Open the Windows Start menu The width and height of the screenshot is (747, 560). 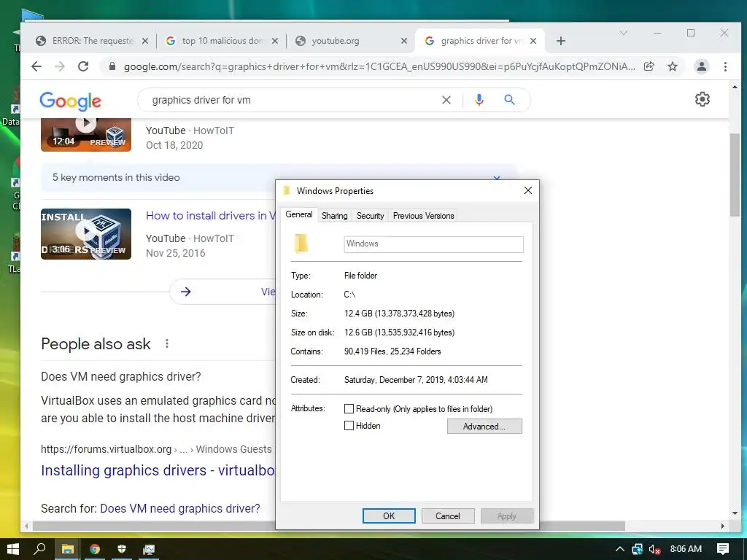point(13,549)
